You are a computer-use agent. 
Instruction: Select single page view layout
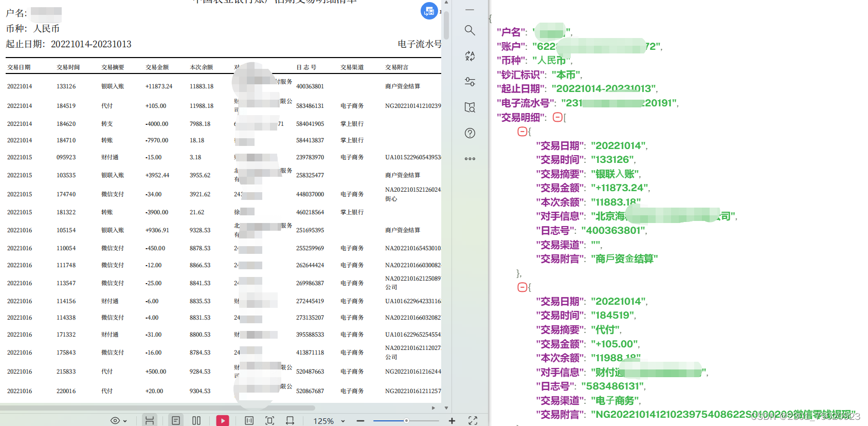176,420
